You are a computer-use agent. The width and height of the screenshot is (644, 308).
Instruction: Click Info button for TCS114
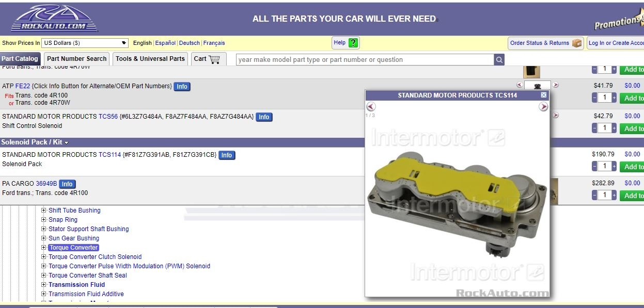click(227, 155)
